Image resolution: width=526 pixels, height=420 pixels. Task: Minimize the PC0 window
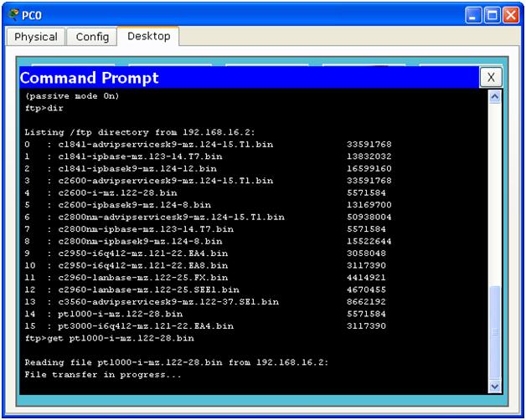[x=473, y=15]
